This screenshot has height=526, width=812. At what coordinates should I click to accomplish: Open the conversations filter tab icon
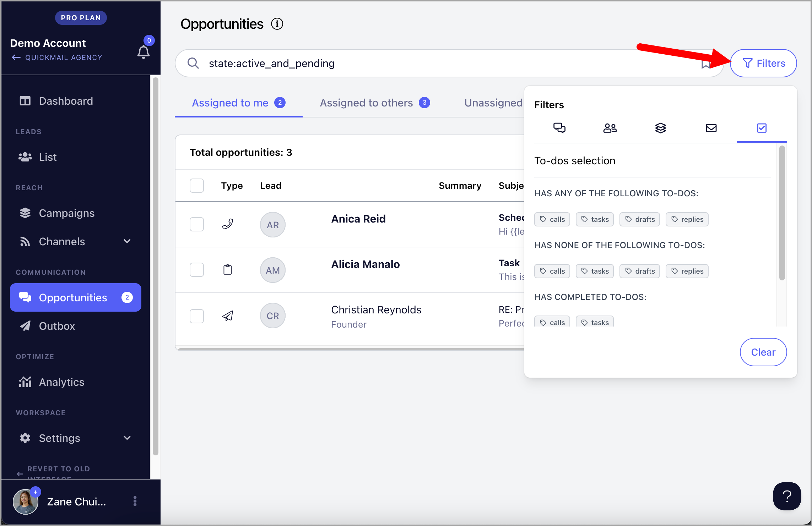(x=559, y=128)
